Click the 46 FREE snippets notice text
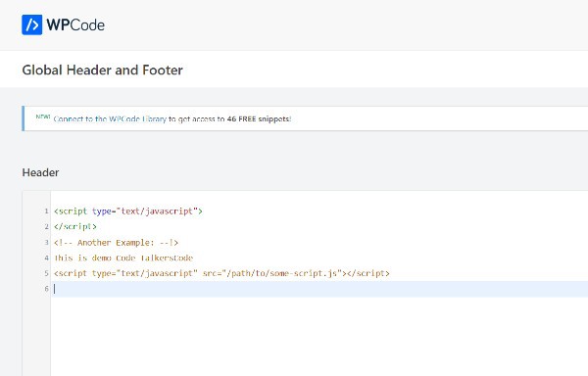 (x=259, y=118)
